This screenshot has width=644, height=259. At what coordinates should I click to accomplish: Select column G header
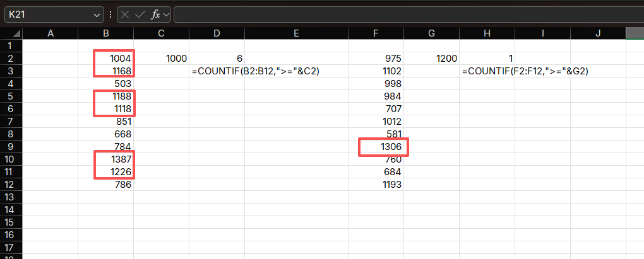[x=432, y=33]
